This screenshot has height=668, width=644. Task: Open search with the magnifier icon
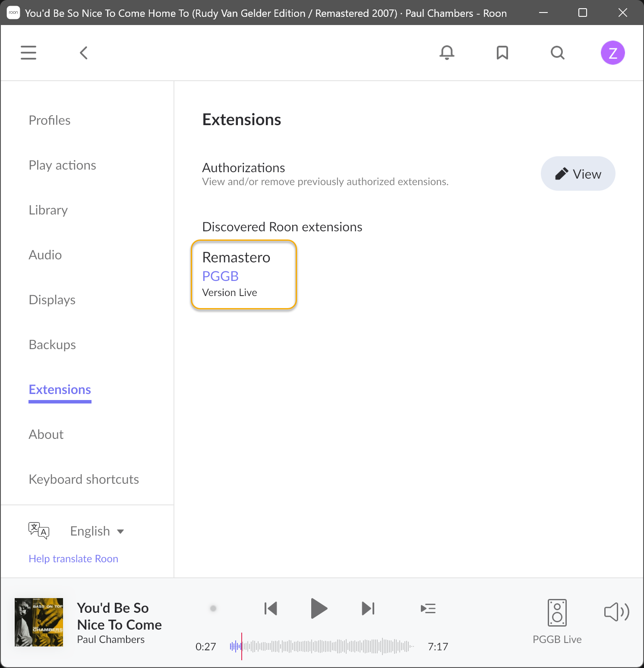tap(558, 53)
